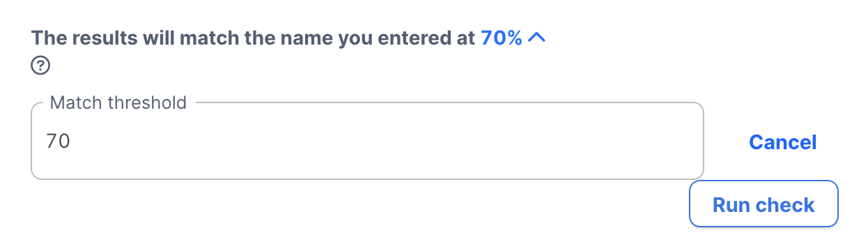Place cursor in the threshold text box
868x251 pixels.
coord(367,141)
